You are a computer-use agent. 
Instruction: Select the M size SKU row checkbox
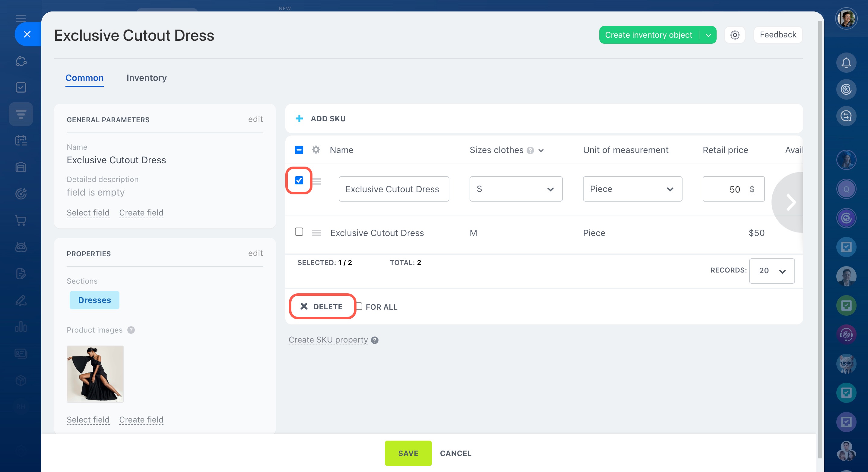click(299, 232)
